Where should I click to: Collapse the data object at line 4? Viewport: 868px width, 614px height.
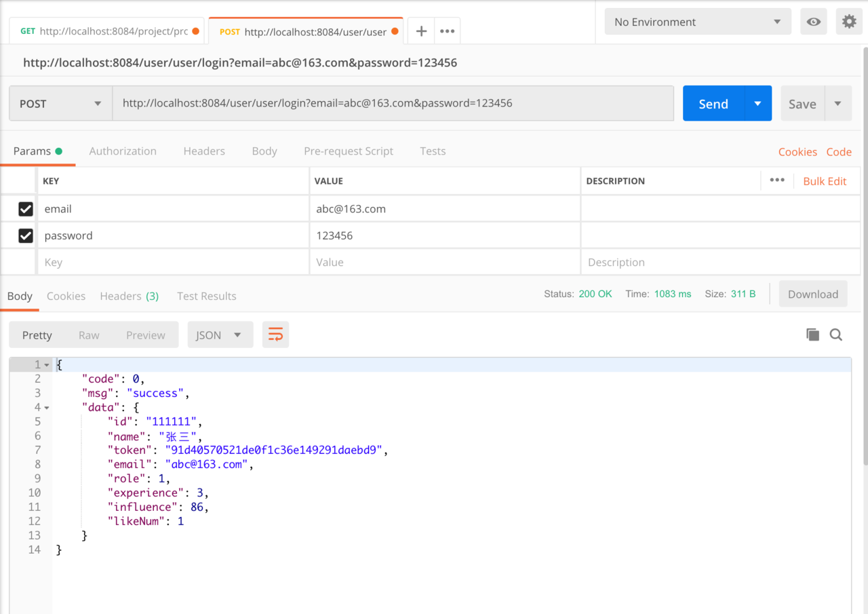47,408
